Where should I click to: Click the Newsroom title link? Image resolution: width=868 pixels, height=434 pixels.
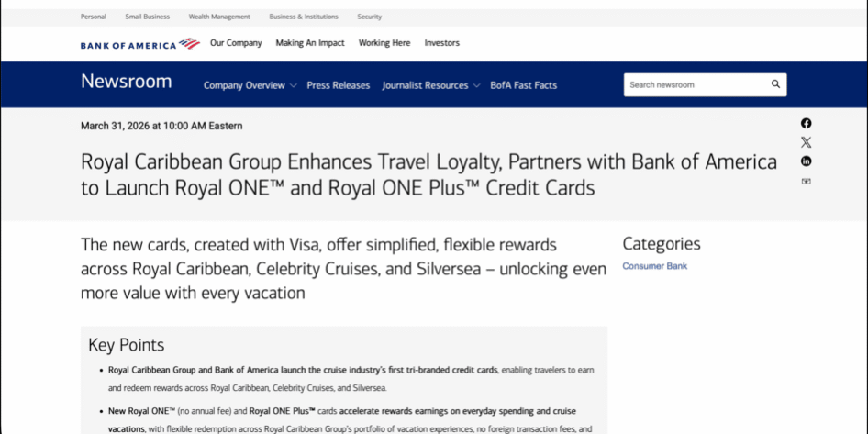(126, 82)
